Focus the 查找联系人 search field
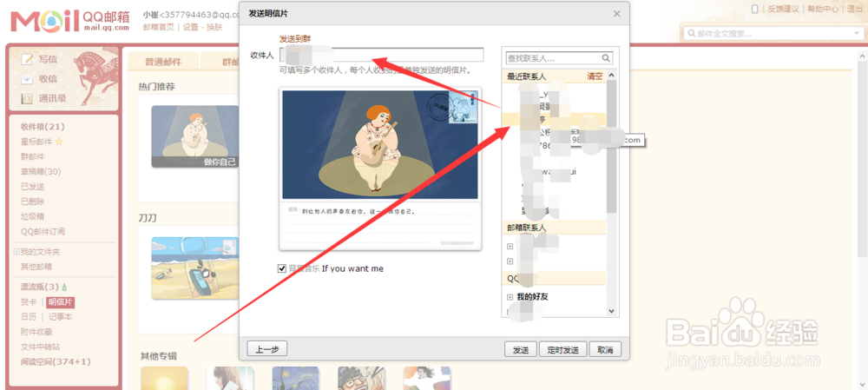Image resolution: width=868 pixels, height=390 pixels. click(554, 57)
